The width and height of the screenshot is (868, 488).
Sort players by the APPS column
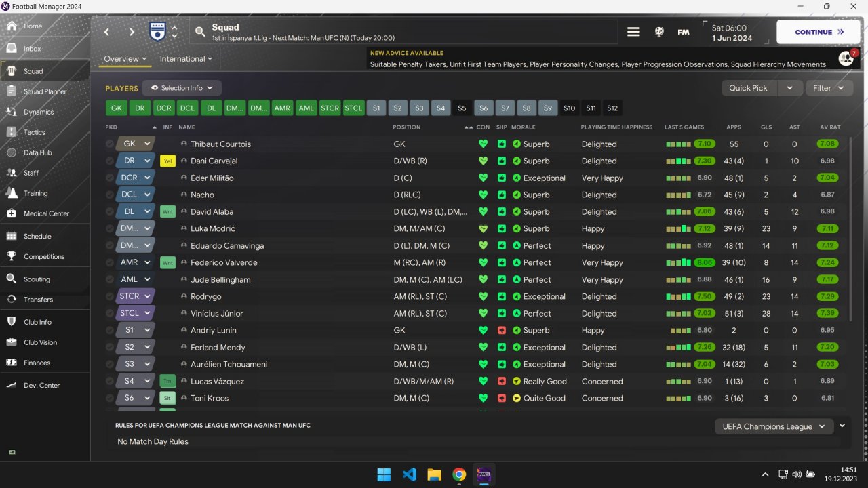coord(734,127)
